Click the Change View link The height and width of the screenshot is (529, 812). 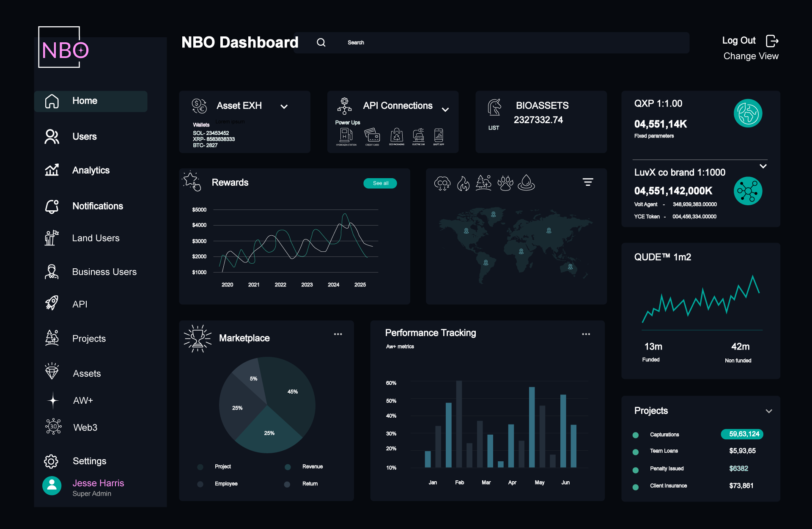point(751,56)
